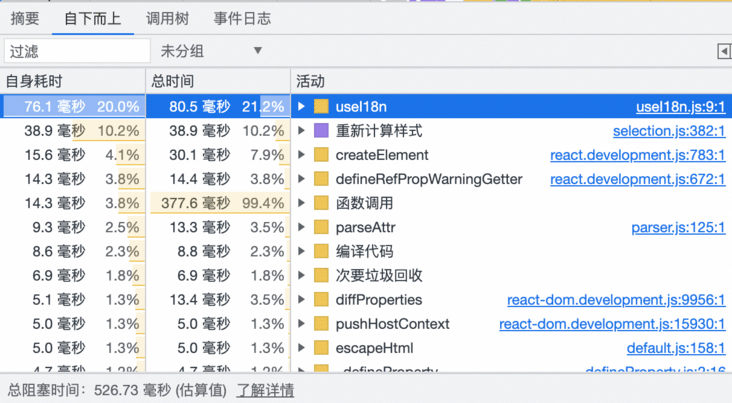Toggle the side panel collapse icon
The height and width of the screenshot is (403, 732).
(724, 51)
